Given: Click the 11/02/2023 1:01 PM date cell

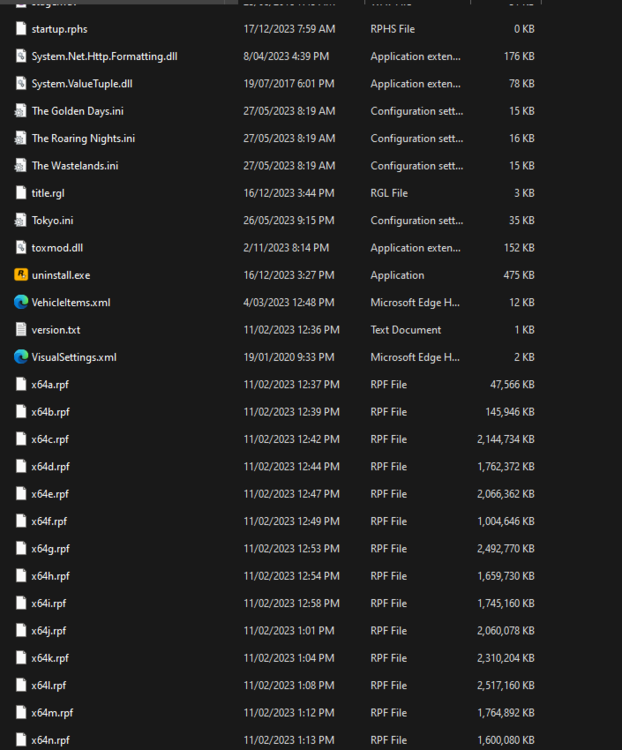Looking at the screenshot, I should coord(289,630).
